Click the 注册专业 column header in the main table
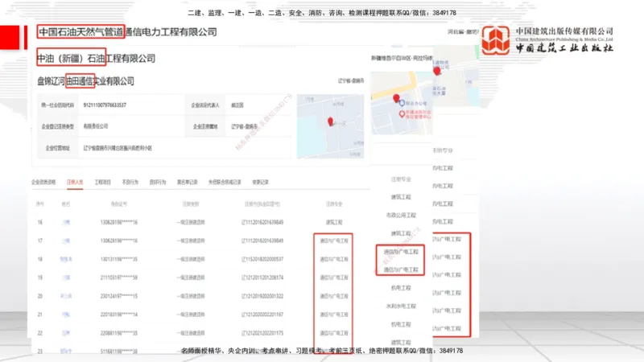 pyautogui.click(x=334, y=204)
